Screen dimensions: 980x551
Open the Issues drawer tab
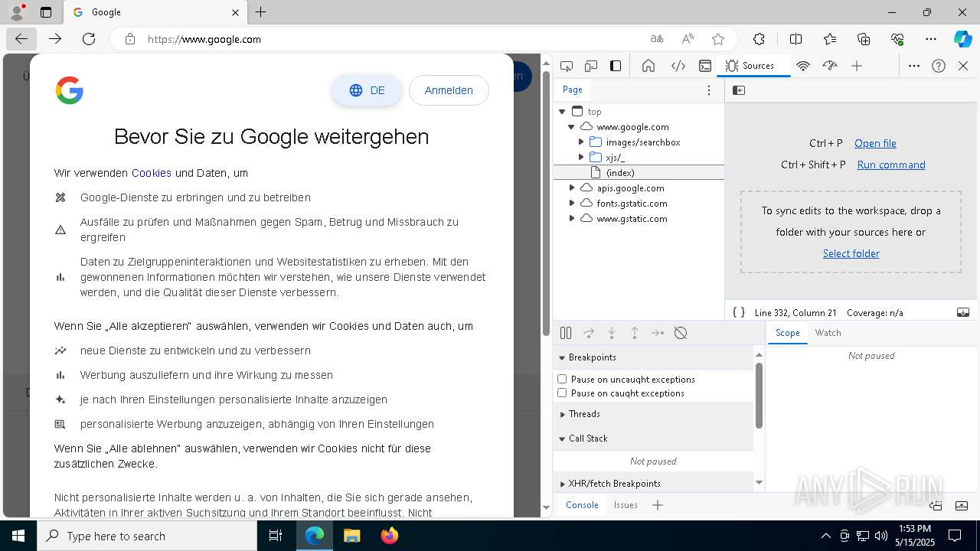click(x=626, y=505)
